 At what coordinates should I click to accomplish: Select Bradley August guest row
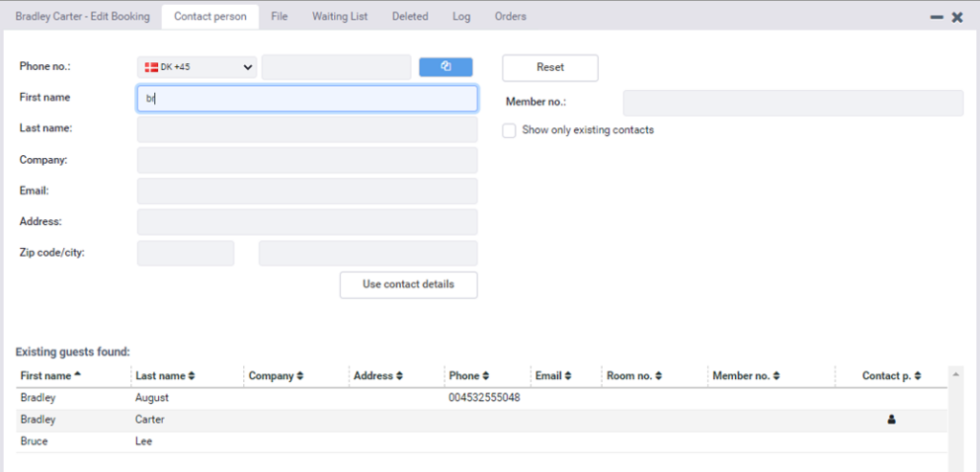click(481, 398)
